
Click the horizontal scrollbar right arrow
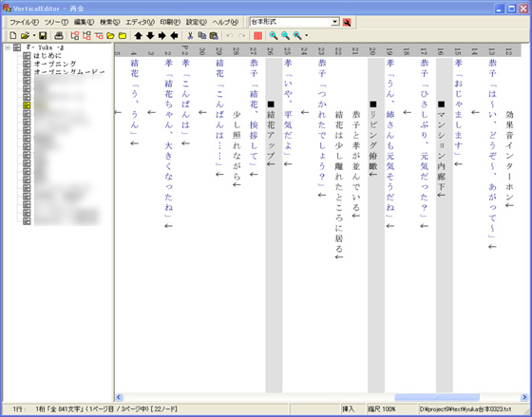[x=524, y=397]
